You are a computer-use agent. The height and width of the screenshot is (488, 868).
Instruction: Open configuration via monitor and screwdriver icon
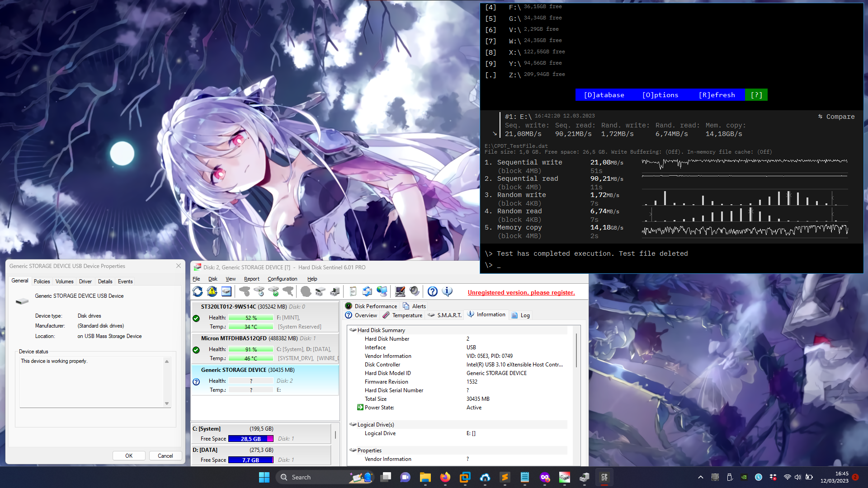pyautogui.click(x=400, y=291)
